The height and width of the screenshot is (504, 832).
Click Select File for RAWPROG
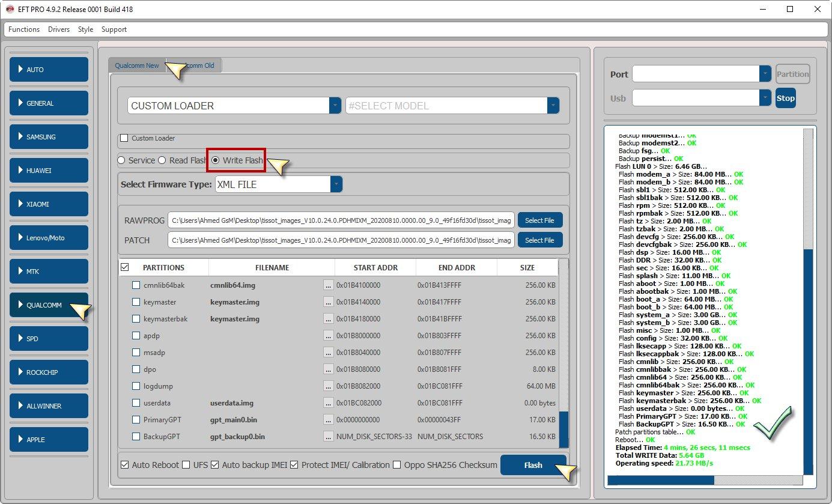539,220
